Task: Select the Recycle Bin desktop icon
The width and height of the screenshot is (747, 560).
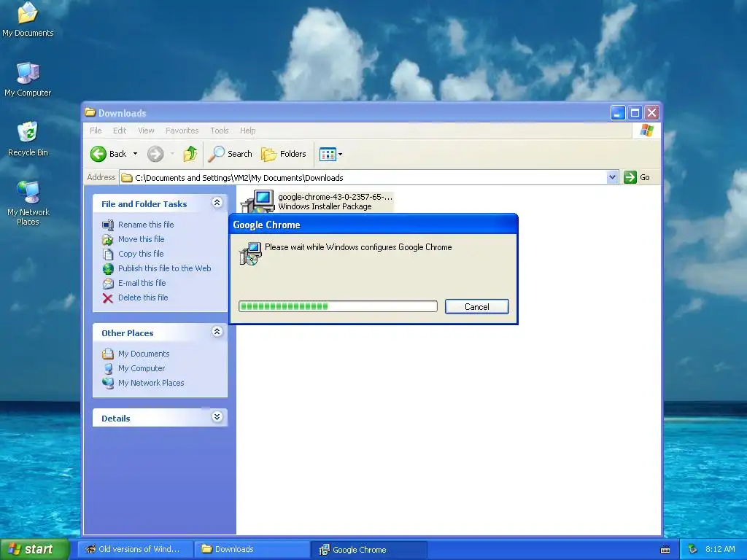Action: [28, 139]
